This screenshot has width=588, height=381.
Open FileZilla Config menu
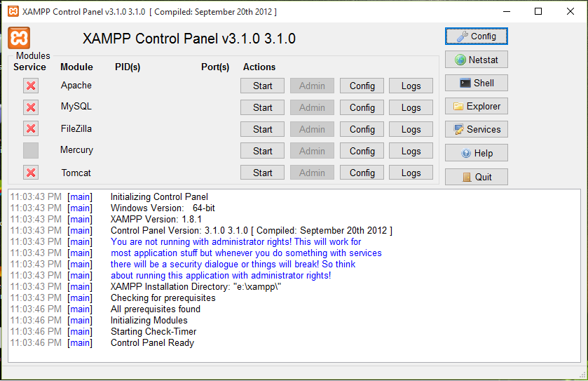click(362, 129)
